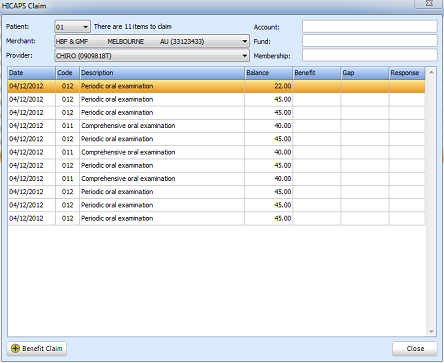This screenshot has height=363, width=444.
Task: Focus the Fund input field
Action: coord(370,41)
